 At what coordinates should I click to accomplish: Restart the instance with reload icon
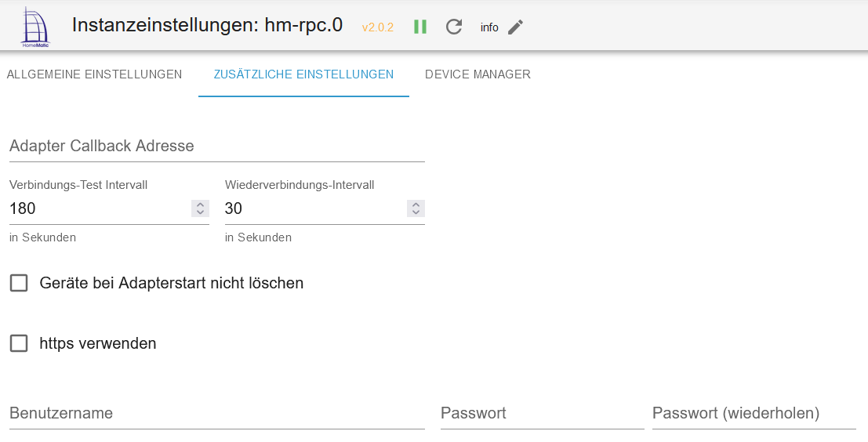pyautogui.click(x=454, y=27)
